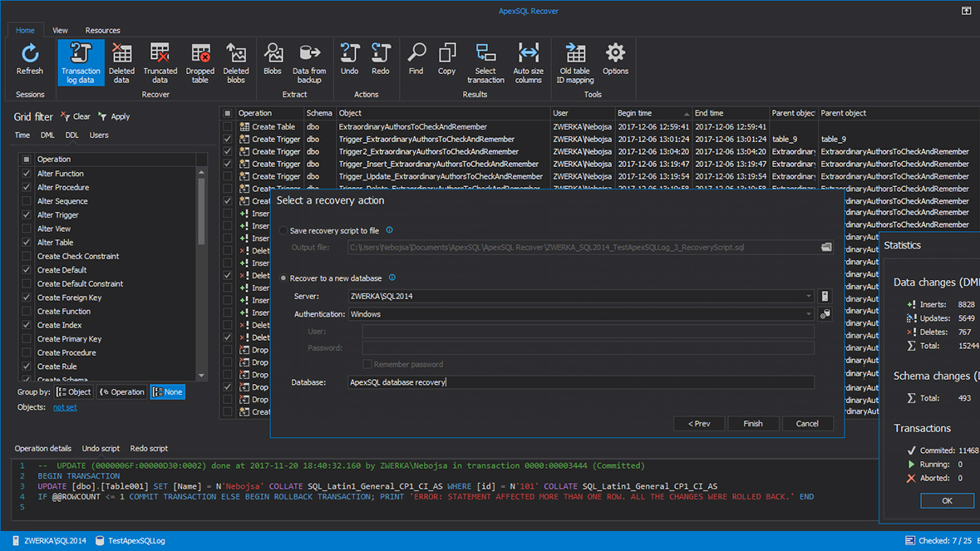
Task: Switch to the View ribbon tab
Action: [59, 30]
